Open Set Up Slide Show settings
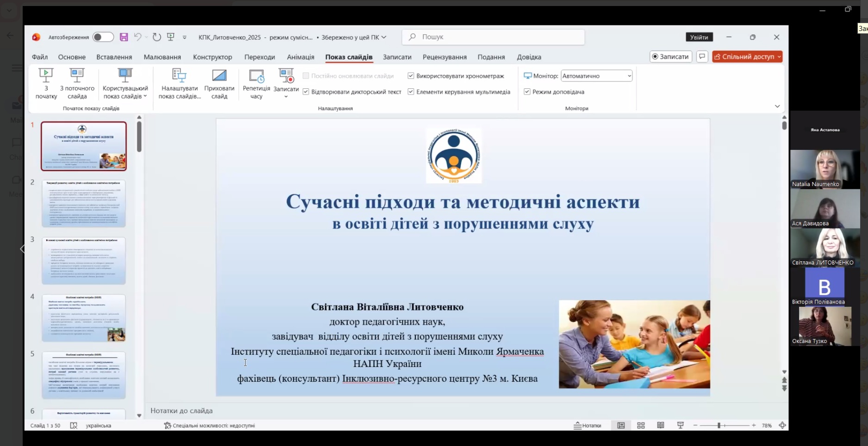 click(179, 75)
